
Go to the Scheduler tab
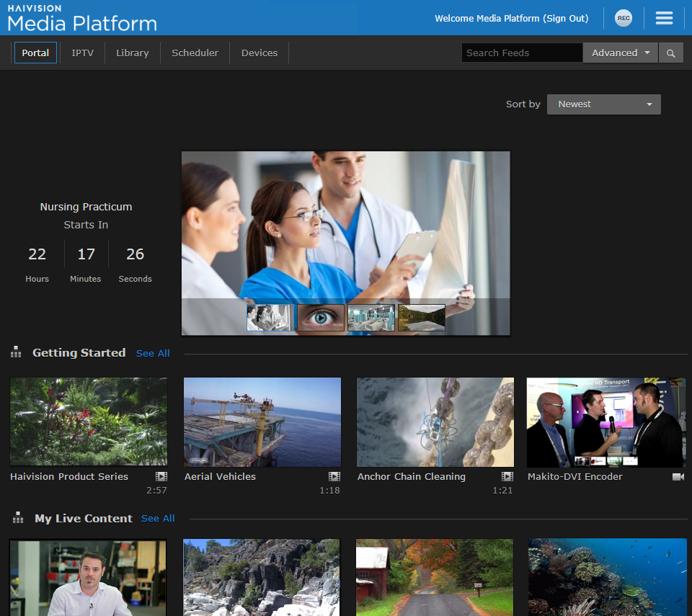[x=195, y=53]
